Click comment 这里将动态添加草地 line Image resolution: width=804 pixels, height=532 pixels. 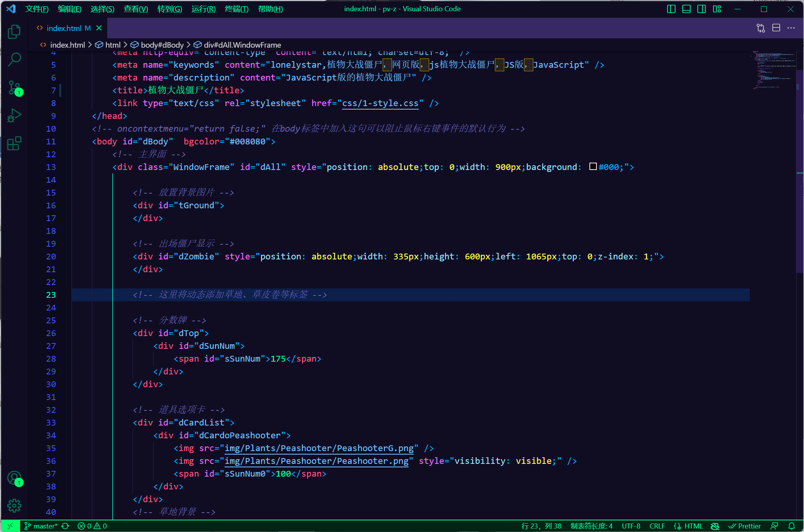click(x=230, y=295)
